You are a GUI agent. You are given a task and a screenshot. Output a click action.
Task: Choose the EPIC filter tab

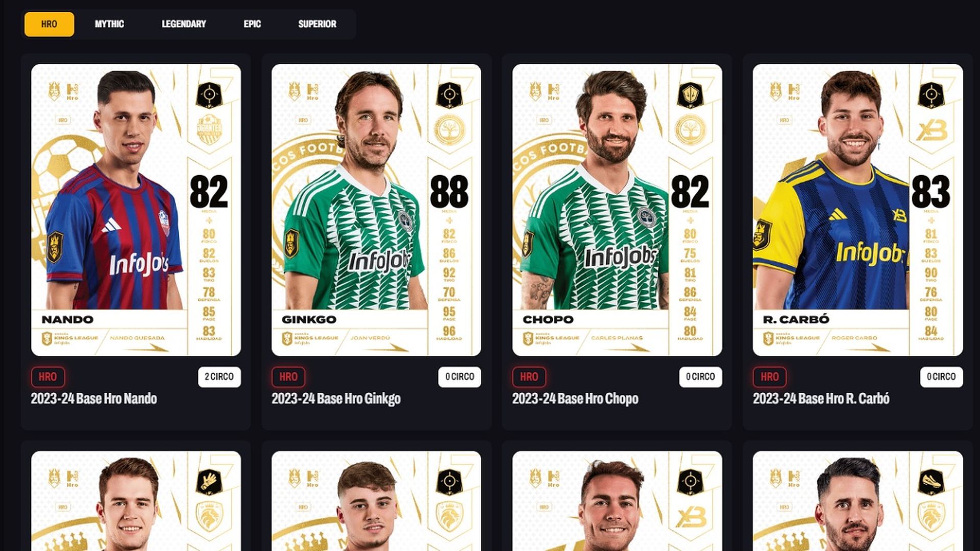point(252,24)
